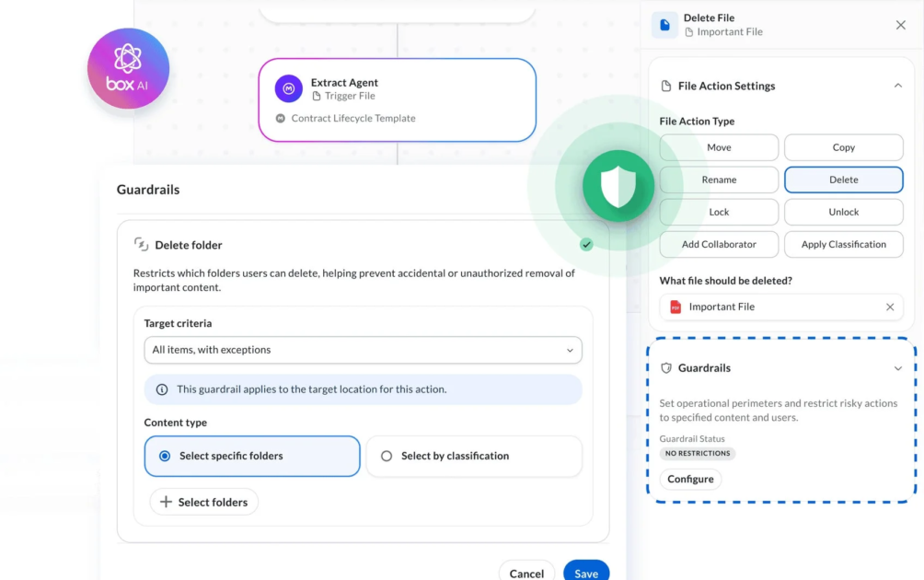Remove Important File with its X icon
This screenshot has width=924, height=580.
point(890,307)
